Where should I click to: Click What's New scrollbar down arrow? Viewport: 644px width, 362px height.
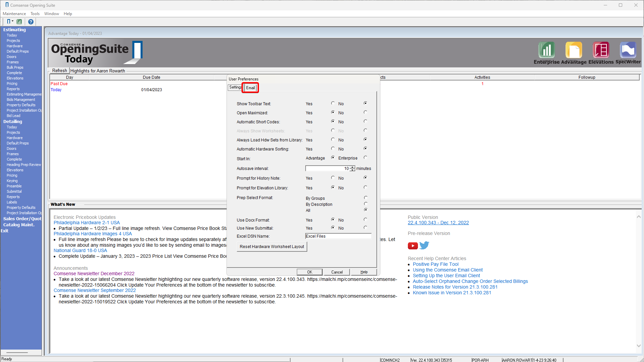coord(639,346)
